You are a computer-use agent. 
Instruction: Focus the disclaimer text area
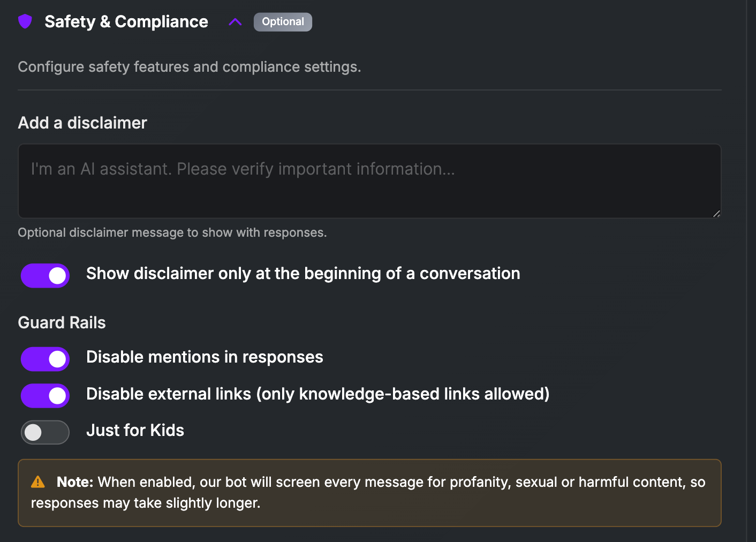click(x=369, y=181)
